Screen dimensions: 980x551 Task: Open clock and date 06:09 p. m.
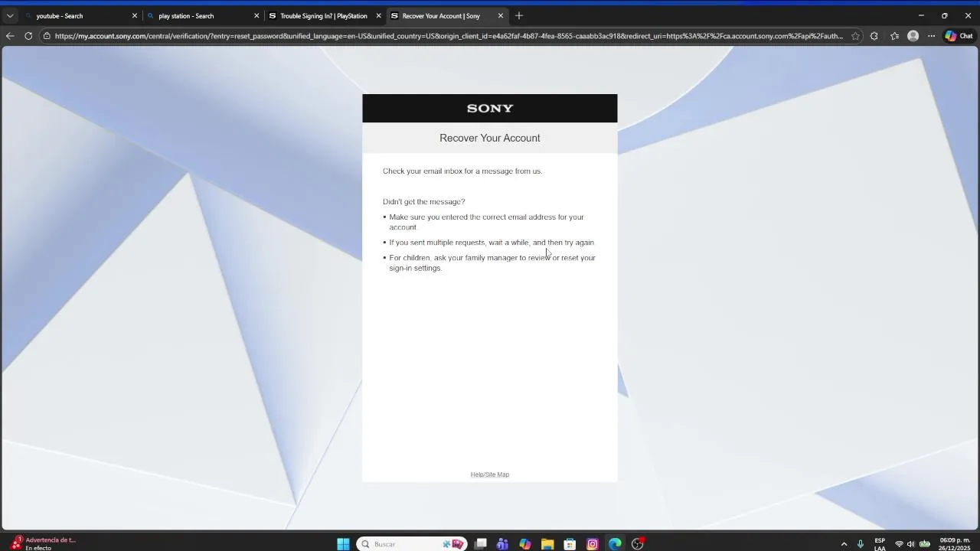point(955,544)
